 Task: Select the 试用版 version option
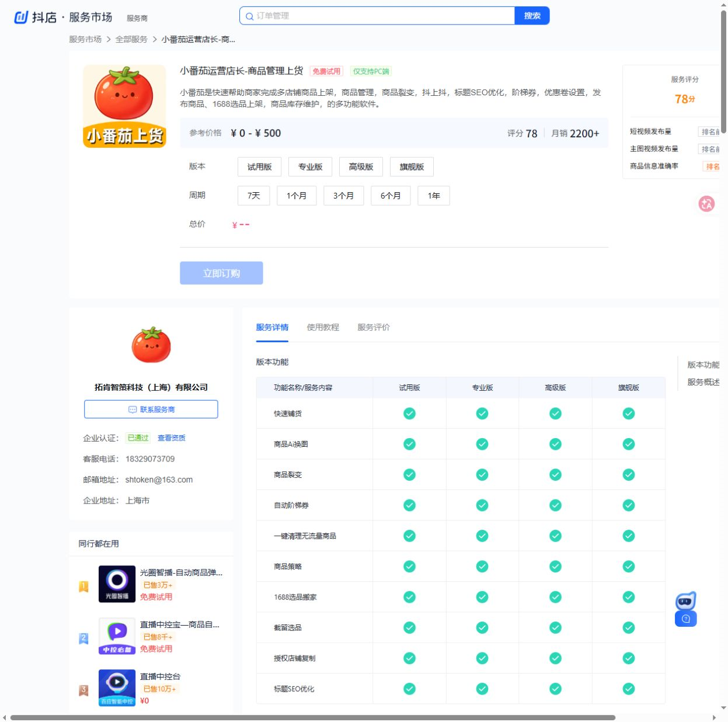(x=260, y=167)
